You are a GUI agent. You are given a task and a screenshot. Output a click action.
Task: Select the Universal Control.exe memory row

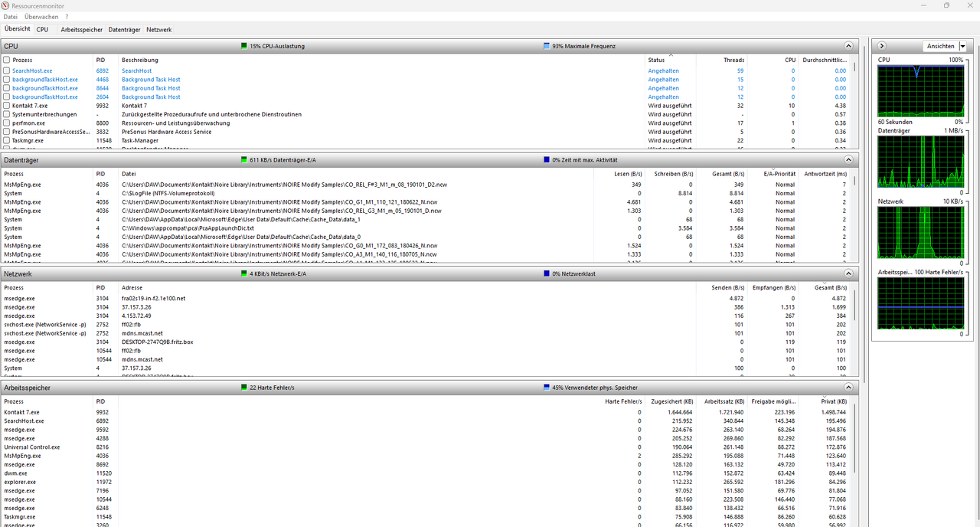tap(426, 447)
